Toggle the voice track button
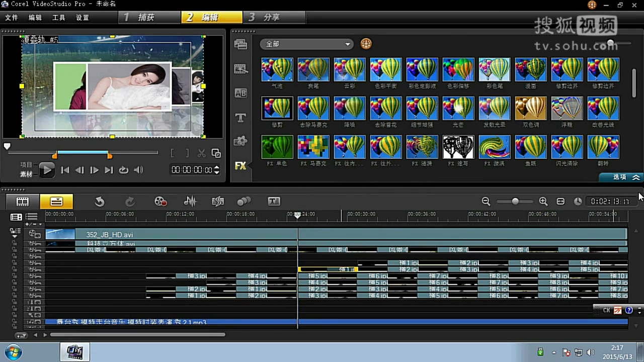 (35, 315)
